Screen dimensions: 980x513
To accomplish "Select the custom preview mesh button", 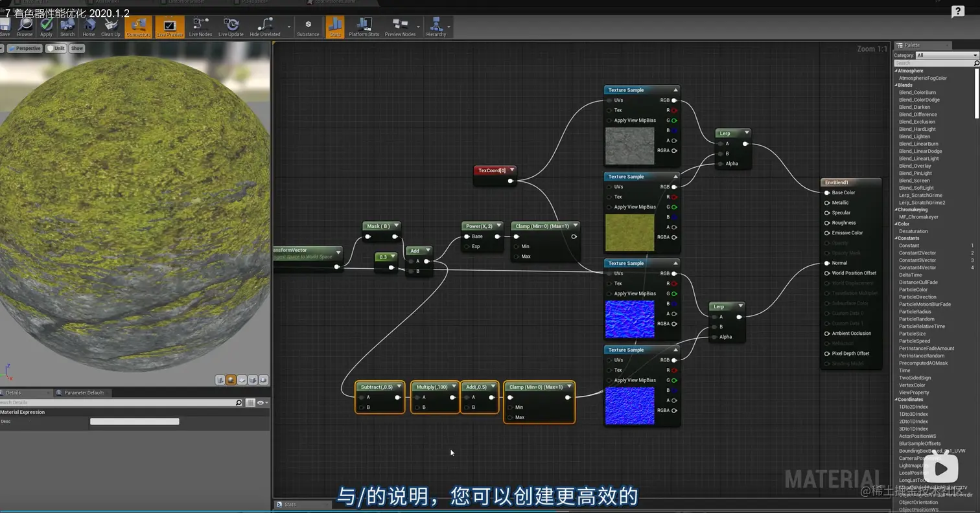I will [262, 380].
